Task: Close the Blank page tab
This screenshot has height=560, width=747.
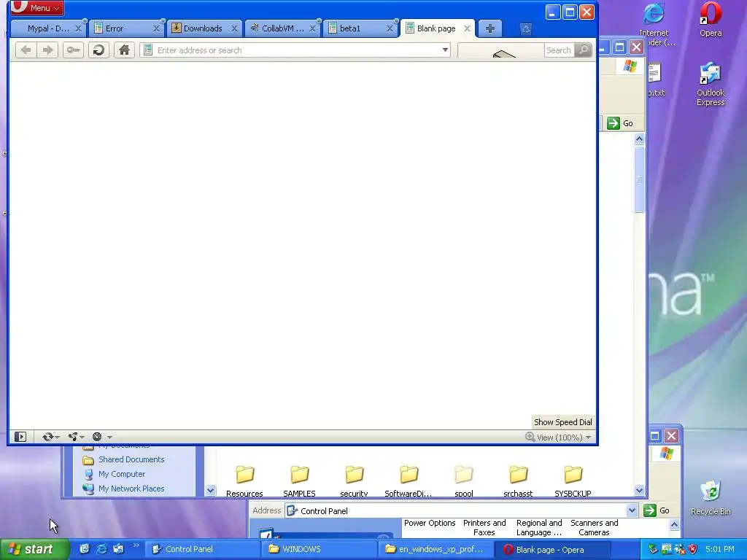Action: point(468,28)
